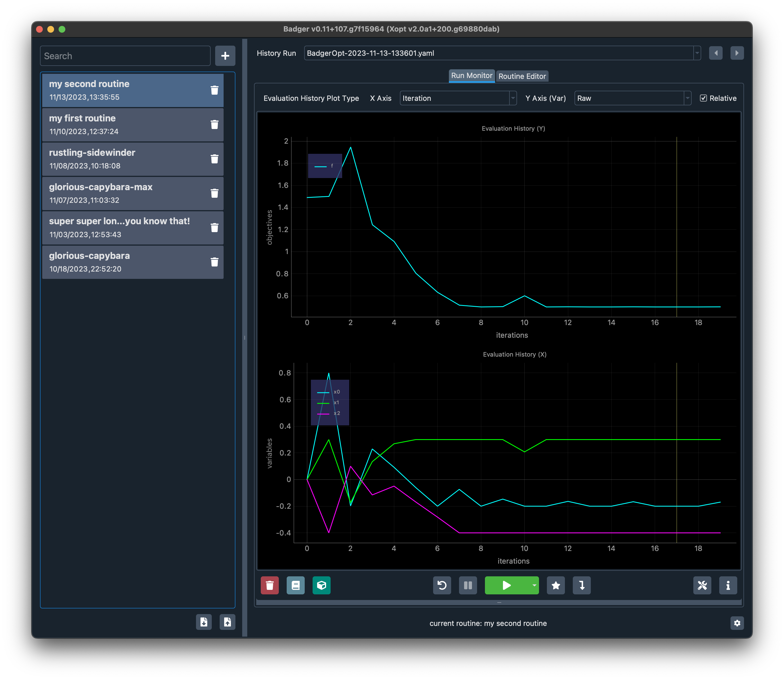
Task: Open the info button in run toolbar
Action: 728,585
